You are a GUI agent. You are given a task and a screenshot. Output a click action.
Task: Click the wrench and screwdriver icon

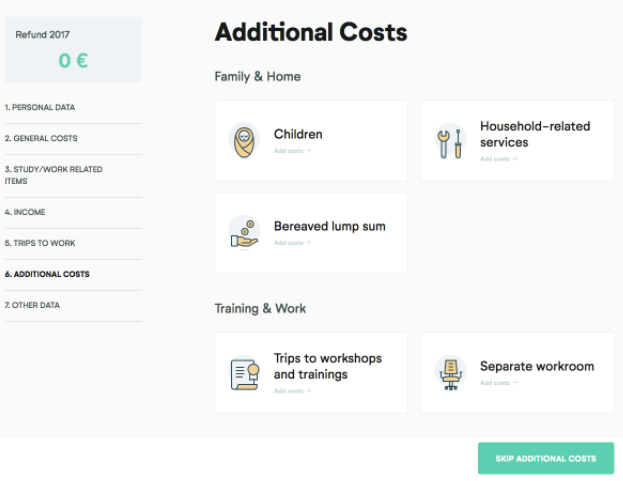[x=450, y=142]
